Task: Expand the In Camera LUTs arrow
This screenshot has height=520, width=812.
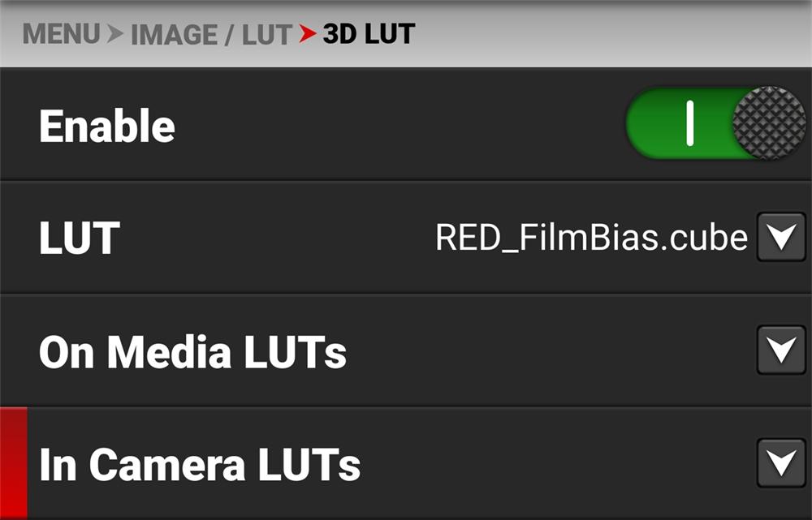Action: click(x=781, y=463)
